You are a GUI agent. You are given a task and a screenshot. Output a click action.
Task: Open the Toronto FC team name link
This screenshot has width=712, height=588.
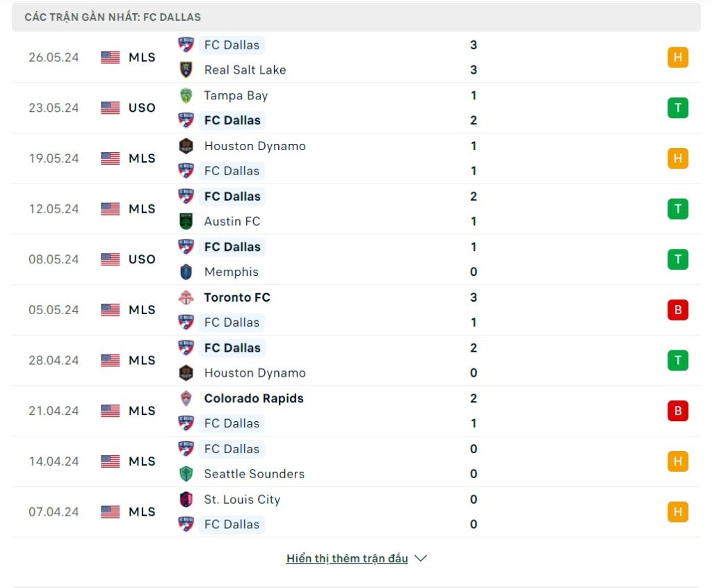coord(237,297)
